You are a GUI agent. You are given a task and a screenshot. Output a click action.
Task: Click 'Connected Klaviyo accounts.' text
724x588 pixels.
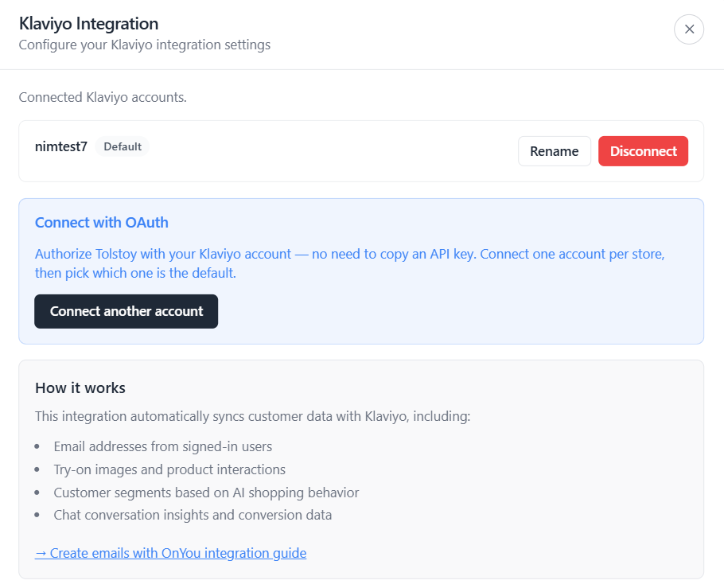103,97
